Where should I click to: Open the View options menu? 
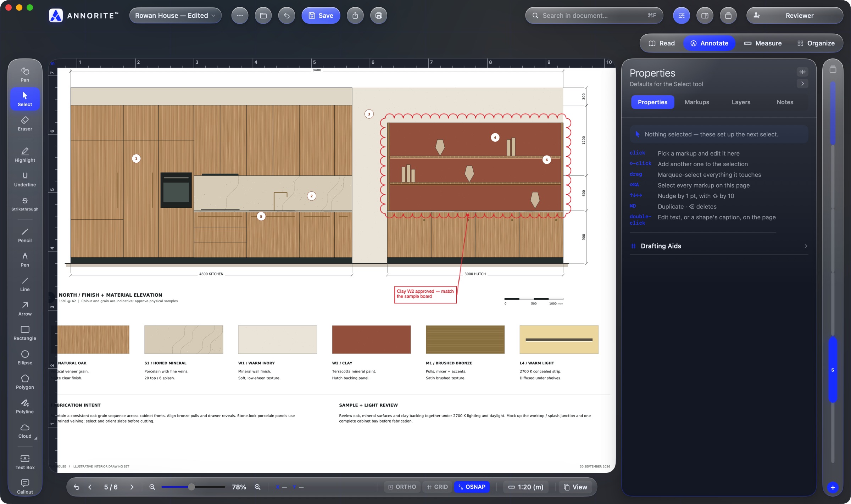[575, 487]
